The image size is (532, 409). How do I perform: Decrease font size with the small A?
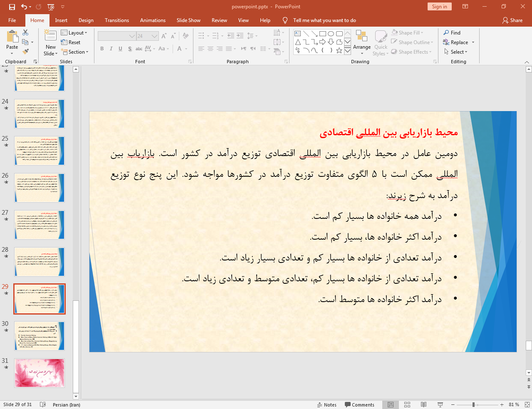[173, 36]
